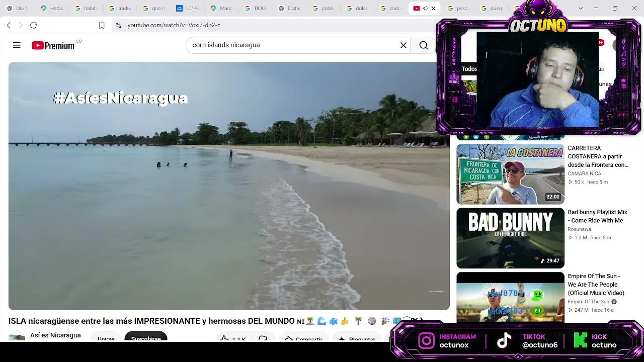This screenshot has height=362, width=644.
Task: Click the Kick icon in the stream overlay
Action: (x=580, y=341)
